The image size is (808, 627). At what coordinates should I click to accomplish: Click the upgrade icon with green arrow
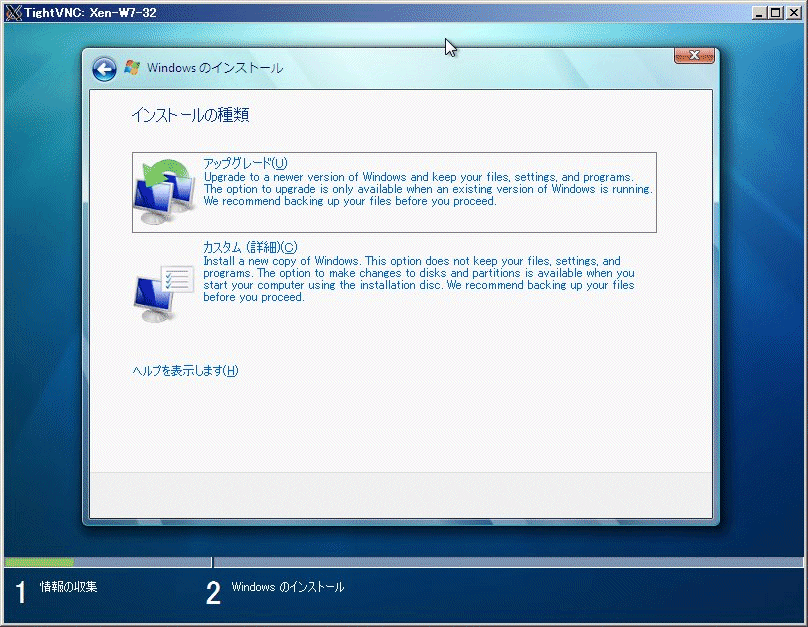pyautogui.click(x=165, y=191)
